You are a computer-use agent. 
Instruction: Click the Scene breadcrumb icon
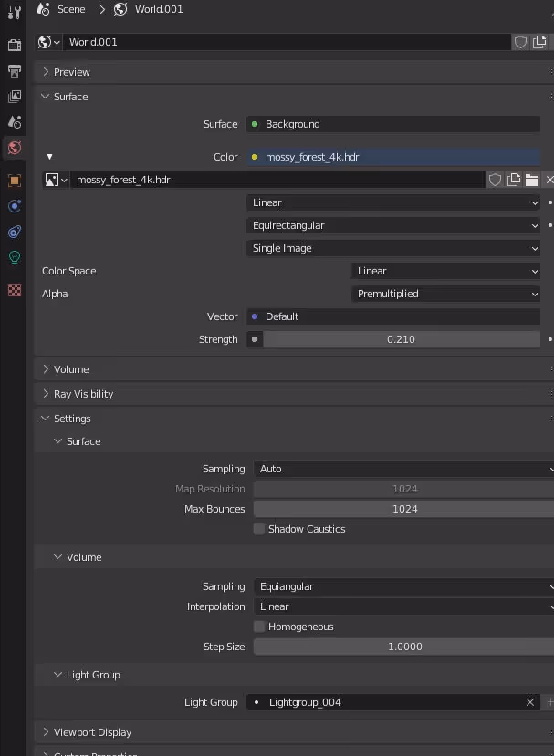pos(43,9)
